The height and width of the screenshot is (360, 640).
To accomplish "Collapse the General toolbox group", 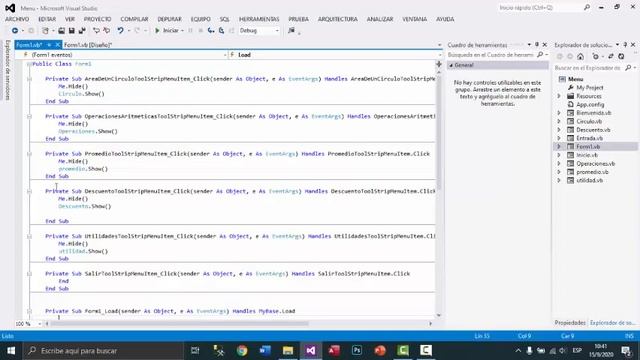I will click(451, 65).
